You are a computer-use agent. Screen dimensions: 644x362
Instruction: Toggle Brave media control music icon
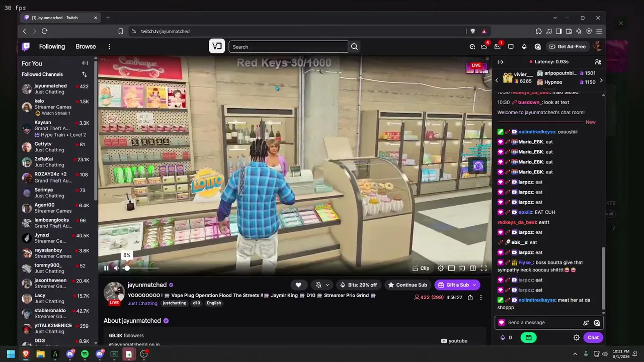click(548, 31)
